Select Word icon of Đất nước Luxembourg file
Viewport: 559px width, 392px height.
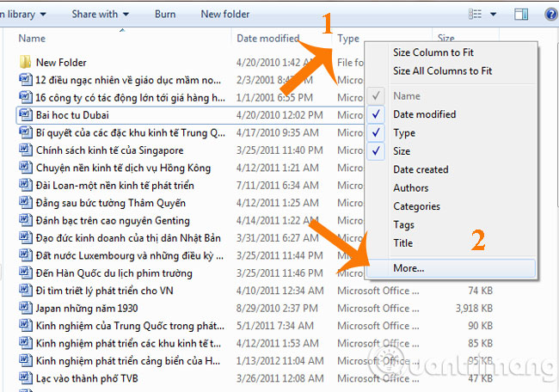[25, 255]
